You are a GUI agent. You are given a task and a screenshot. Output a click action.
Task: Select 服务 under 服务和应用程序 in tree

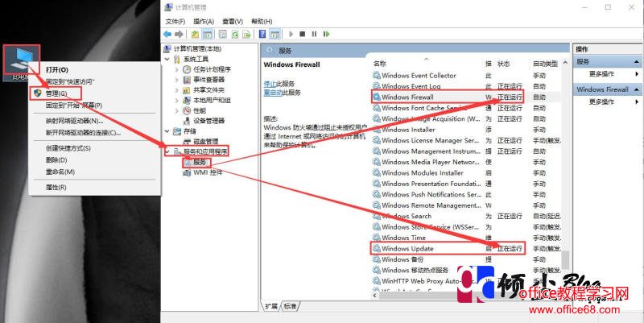coord(200,163)
